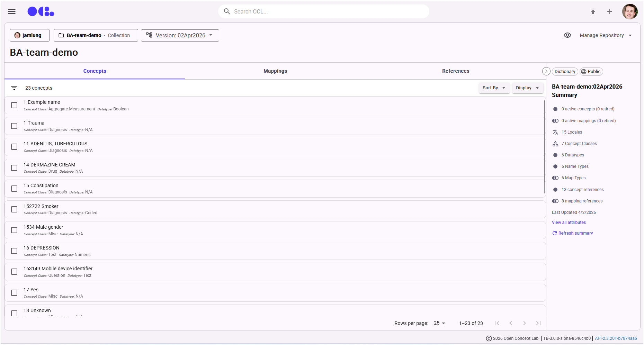The width and height of the screenshot is (644, 345).
Task: Collapse the summary side panel
Action: (x=546, y=71)
